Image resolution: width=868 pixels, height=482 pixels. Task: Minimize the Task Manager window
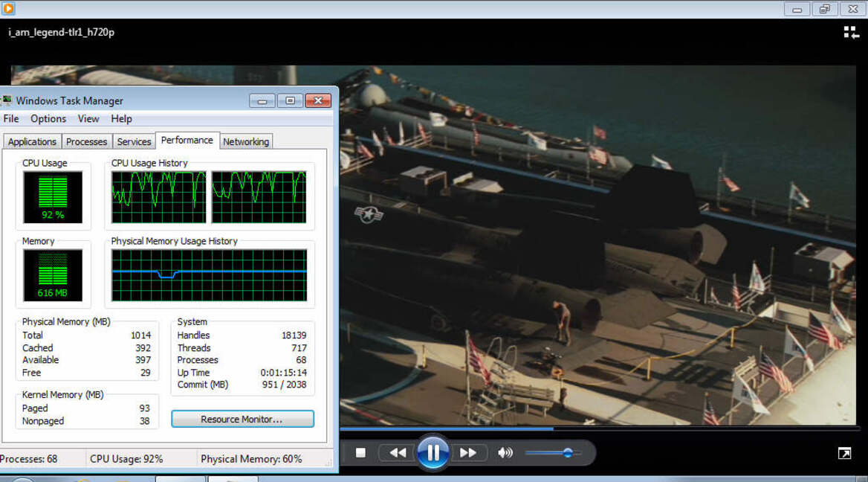262,101
